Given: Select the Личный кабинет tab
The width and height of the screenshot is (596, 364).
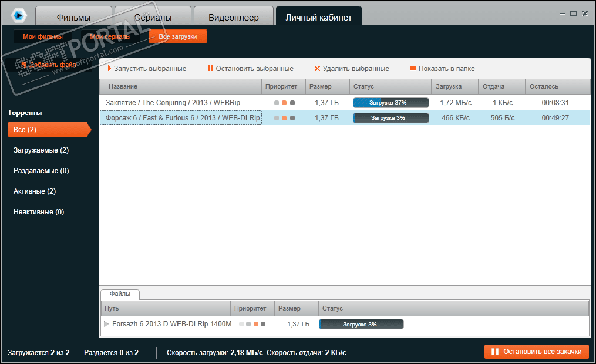Looking at the screenshot, I should 318,16.
